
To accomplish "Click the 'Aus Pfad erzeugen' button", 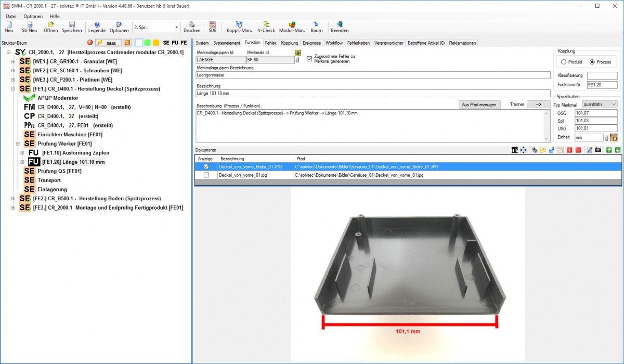I will pyautogui.click(x=480, y=105).
